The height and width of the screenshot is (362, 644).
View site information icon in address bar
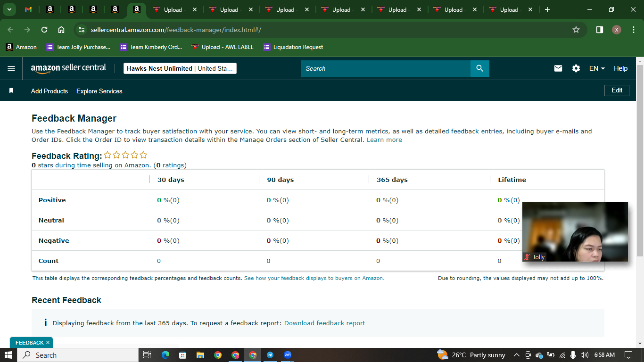(82, 30)
